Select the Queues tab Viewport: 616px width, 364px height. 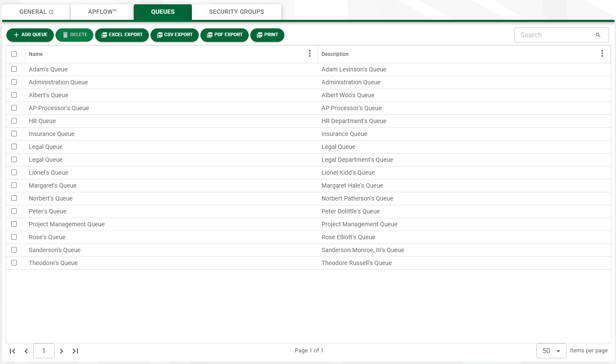tap(163, 12)
